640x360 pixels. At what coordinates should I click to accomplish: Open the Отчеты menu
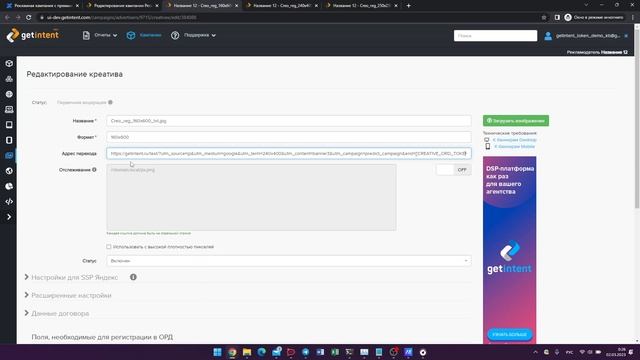(x=100, y=36)
